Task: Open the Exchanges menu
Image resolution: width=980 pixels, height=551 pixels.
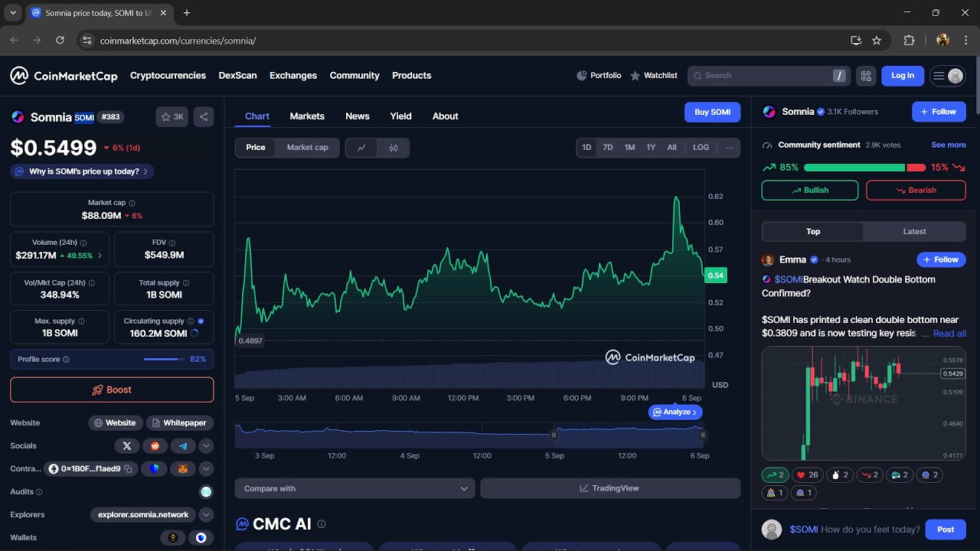Action: coord(293,76)
